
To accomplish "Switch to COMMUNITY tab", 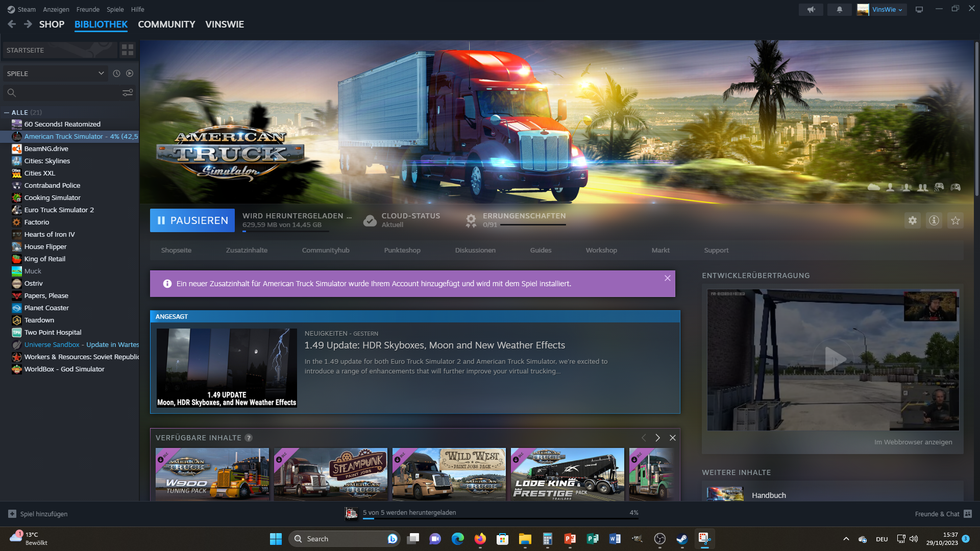I will click(166, 24).
